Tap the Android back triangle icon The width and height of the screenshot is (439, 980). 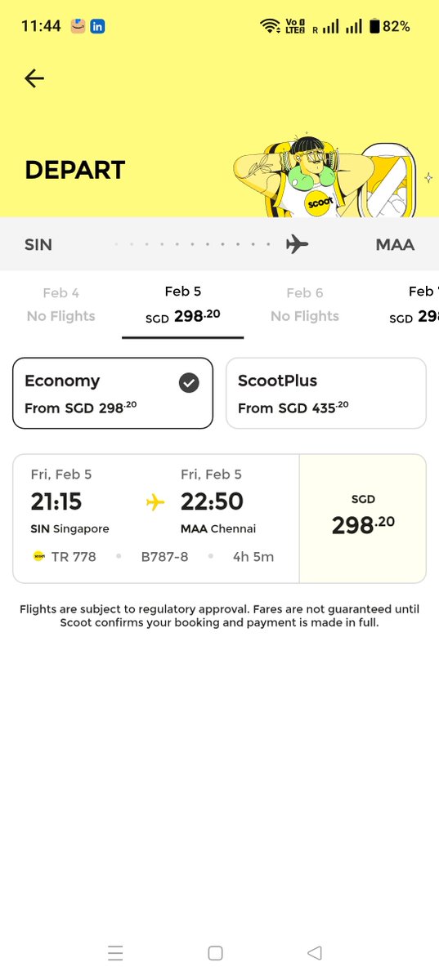(x=315, y=952)
